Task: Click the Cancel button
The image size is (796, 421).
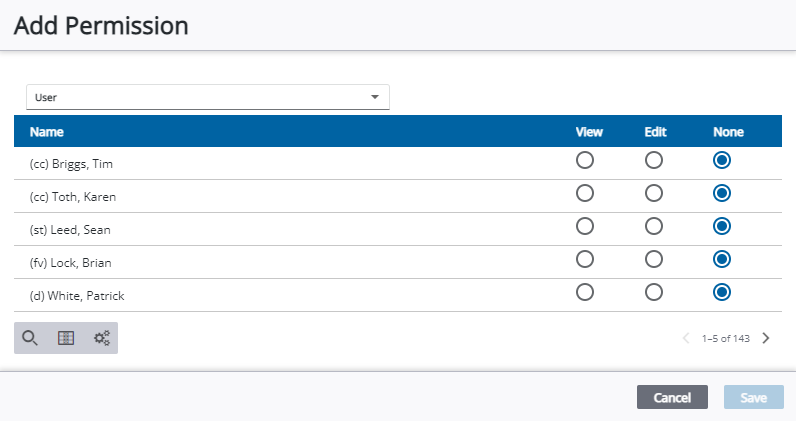Action: pyautogui.click(x=672, y=397)
